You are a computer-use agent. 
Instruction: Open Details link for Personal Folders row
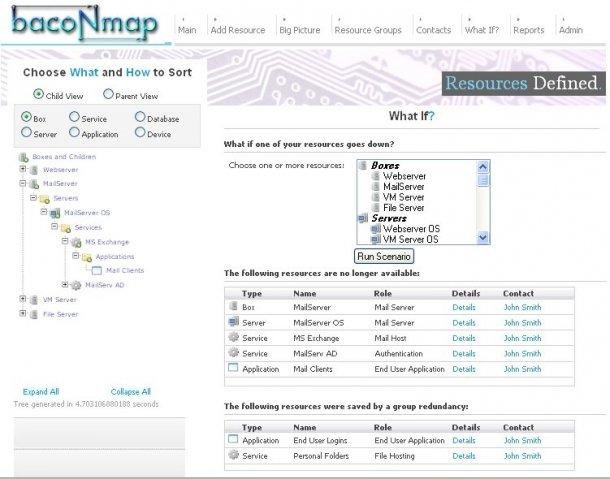pyautogui.click(x=464, y=456)
